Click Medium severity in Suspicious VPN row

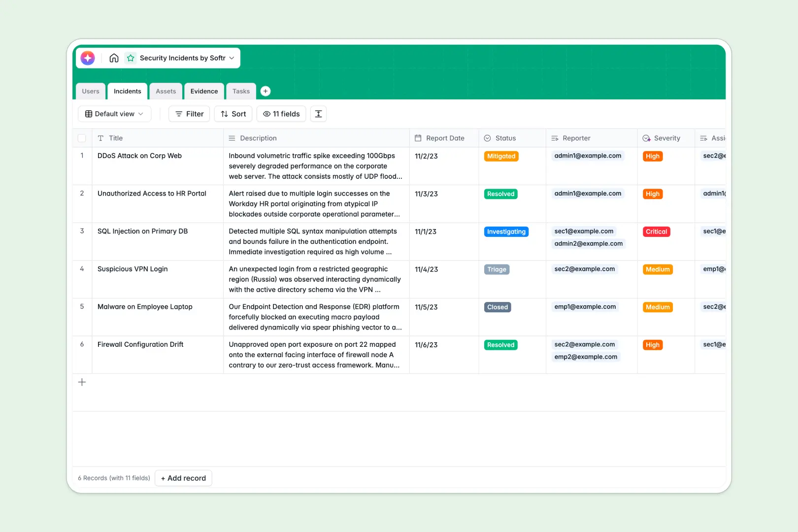pyautogui.click(x=658, y=269)
